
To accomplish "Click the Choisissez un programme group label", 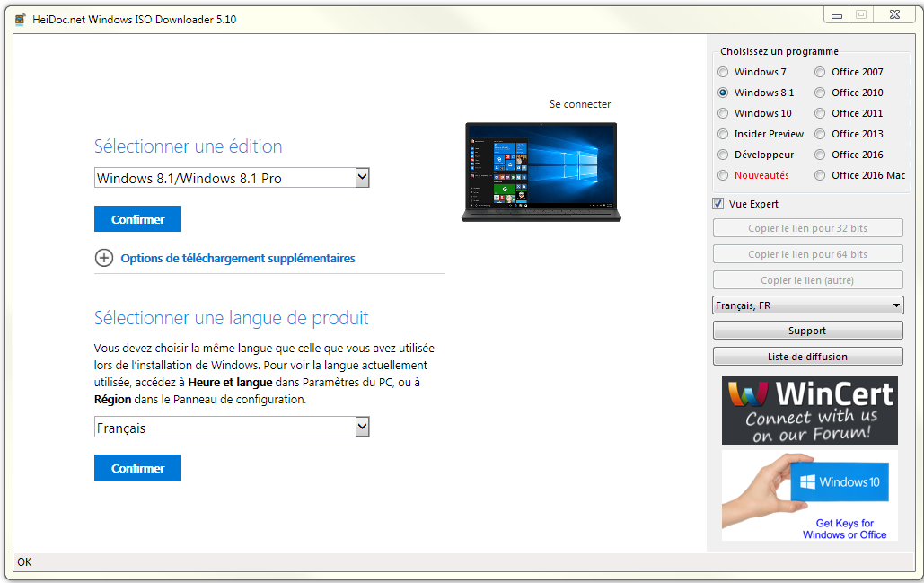I will click(x=779, y=51).
